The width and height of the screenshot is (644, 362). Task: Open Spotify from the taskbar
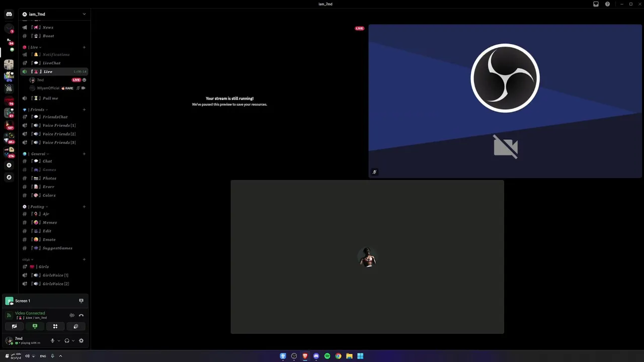327,356
